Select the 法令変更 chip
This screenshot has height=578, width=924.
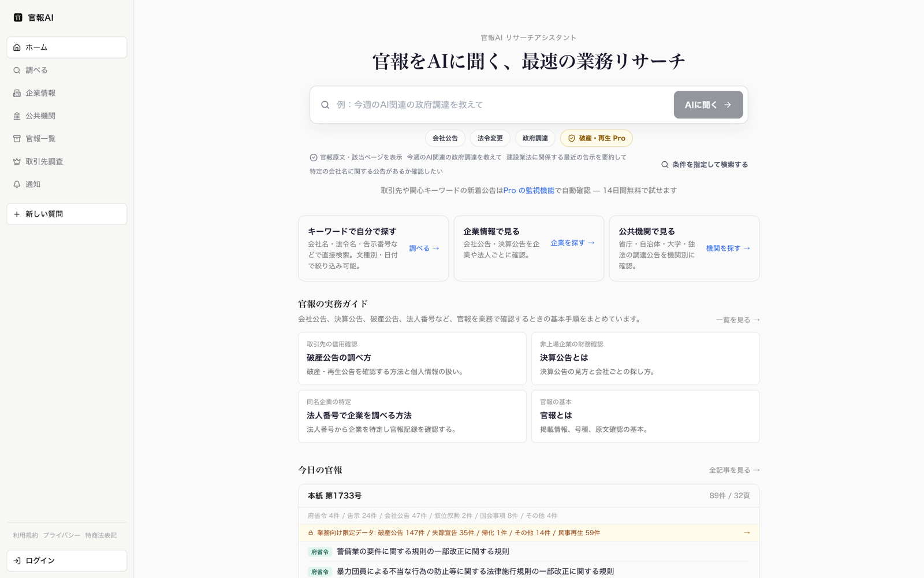pos(490,138)
